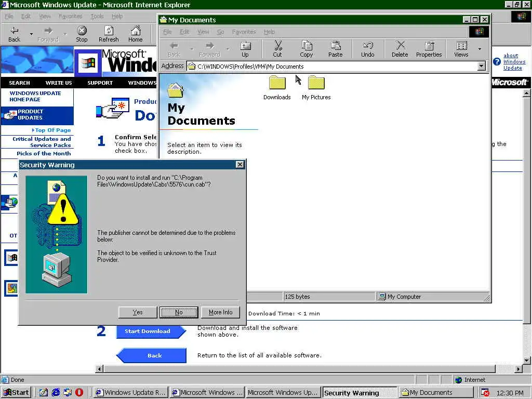Click Picks of the Month link
This screenshot has height=399, width=532.
tap(44, 153)
